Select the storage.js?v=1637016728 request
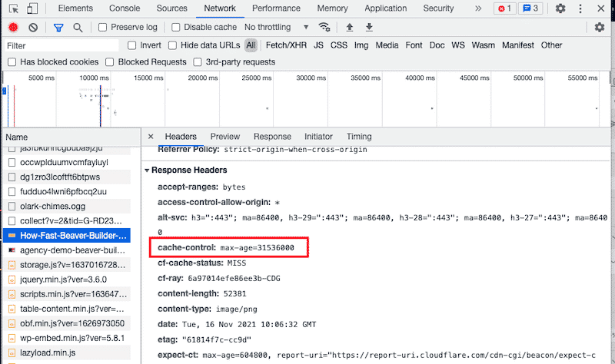615x364 pixels. 72,265
